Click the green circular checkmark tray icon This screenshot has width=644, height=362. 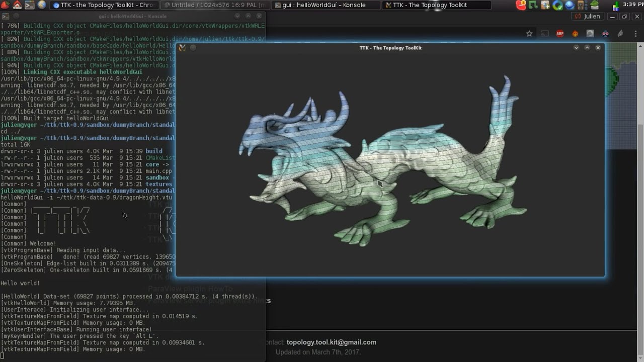click(x=557, y=5)
